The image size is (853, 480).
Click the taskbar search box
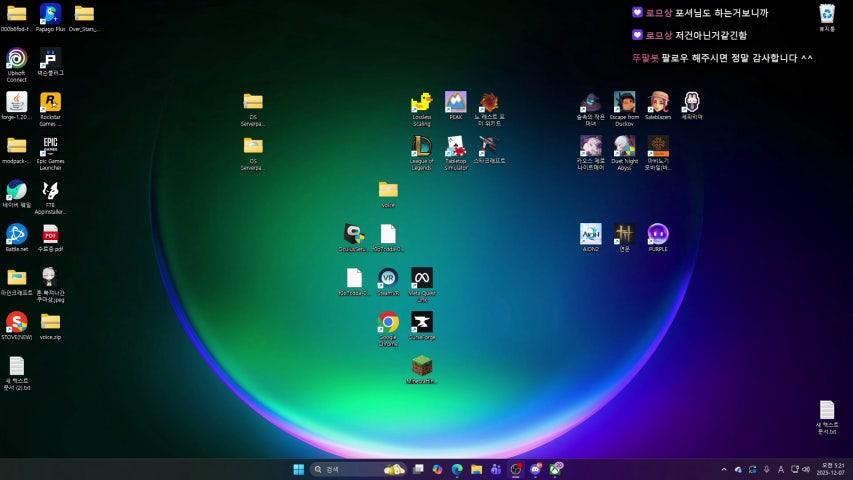[345, 469]
